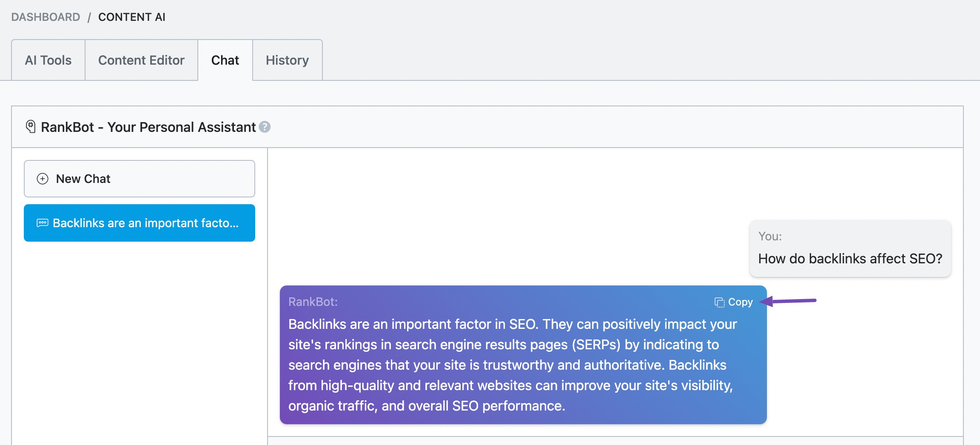Switch to the AI Tools tab
Viewport: 980px width, 445px height.
[x=48, y=60]
